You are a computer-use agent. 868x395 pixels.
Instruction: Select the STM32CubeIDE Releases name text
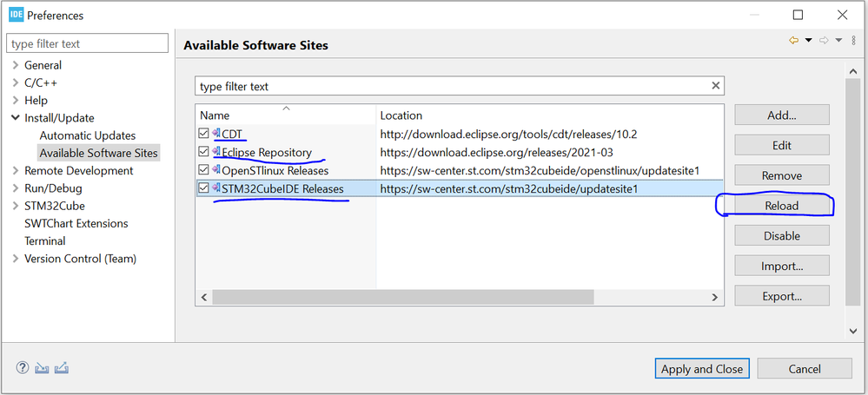coord(283,189)
